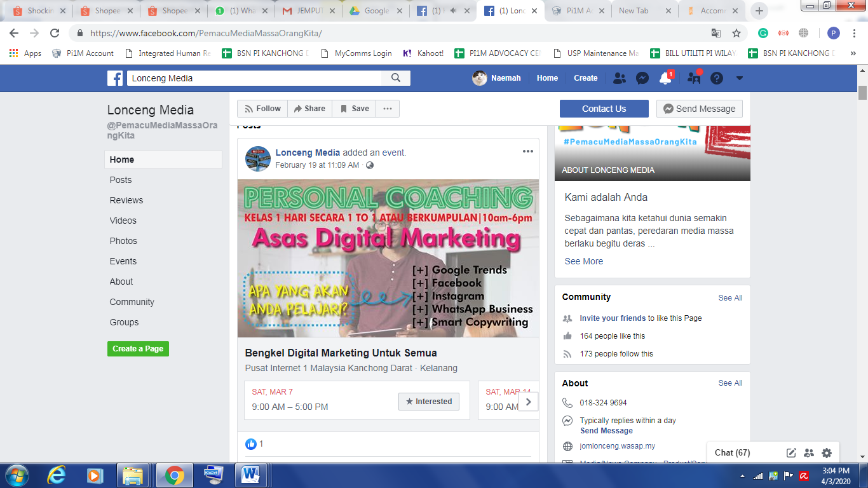Click the Contact Us button
Screen dimensions: 868x488
tap(604, 109)
